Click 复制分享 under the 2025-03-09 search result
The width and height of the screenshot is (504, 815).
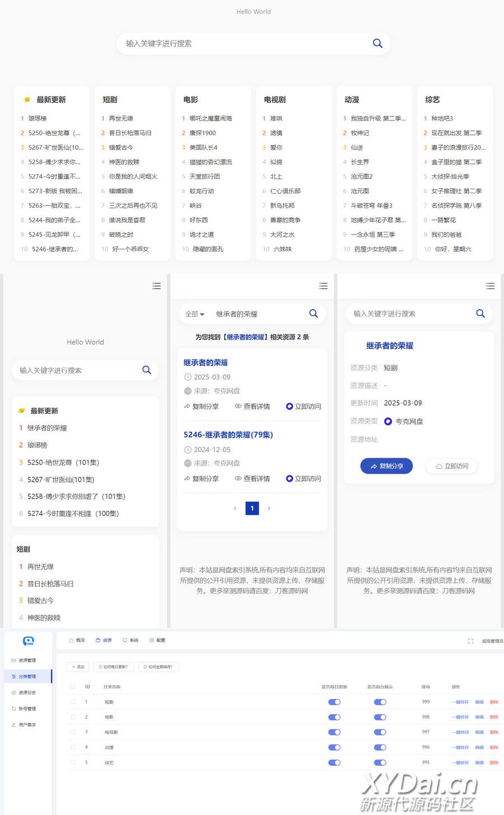point(202,407)
